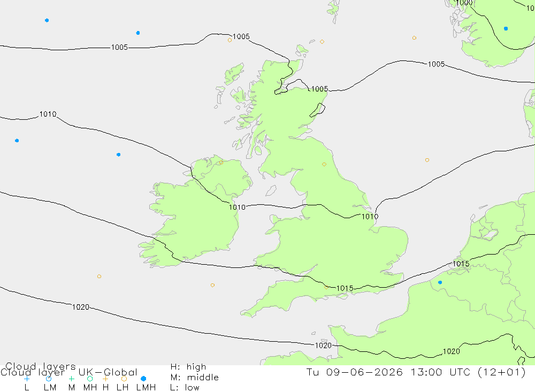Image resolution: width=535 pixels, height=392 pixels.
Task: Click the orange circle on England's south coast near 1015
Action: click(326, 287)
